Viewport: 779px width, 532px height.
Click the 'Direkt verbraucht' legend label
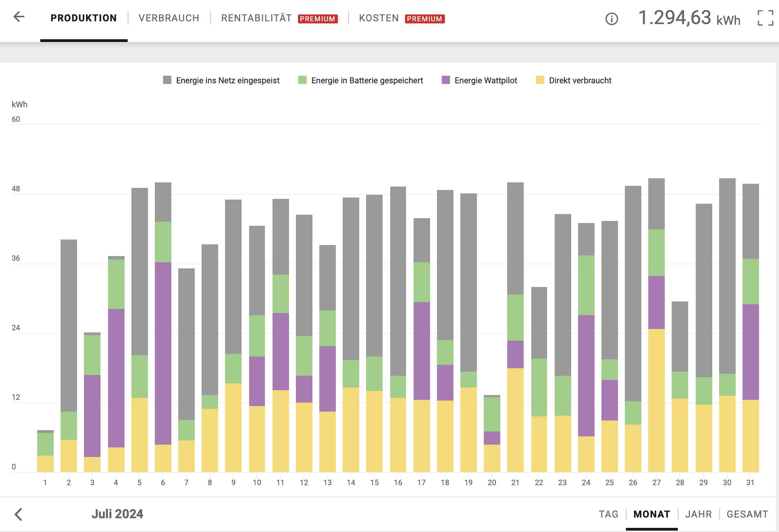click(580, 81)
